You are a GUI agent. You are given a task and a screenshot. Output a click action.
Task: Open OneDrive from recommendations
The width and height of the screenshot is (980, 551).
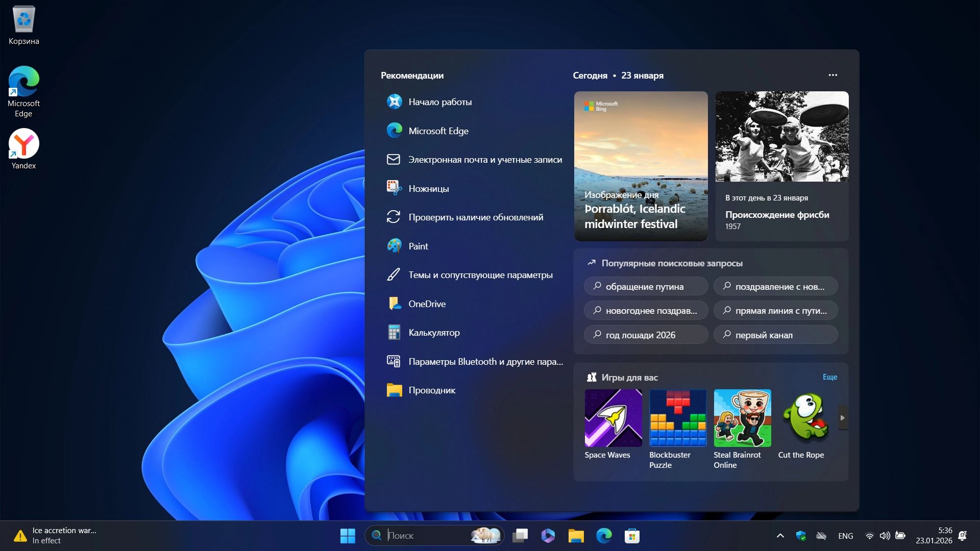[427, 304]
